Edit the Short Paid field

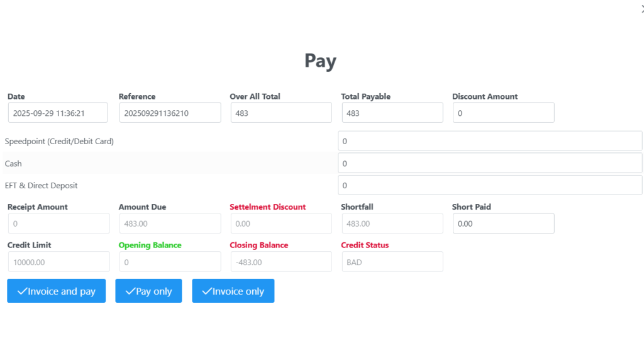(x=503, y=223)
